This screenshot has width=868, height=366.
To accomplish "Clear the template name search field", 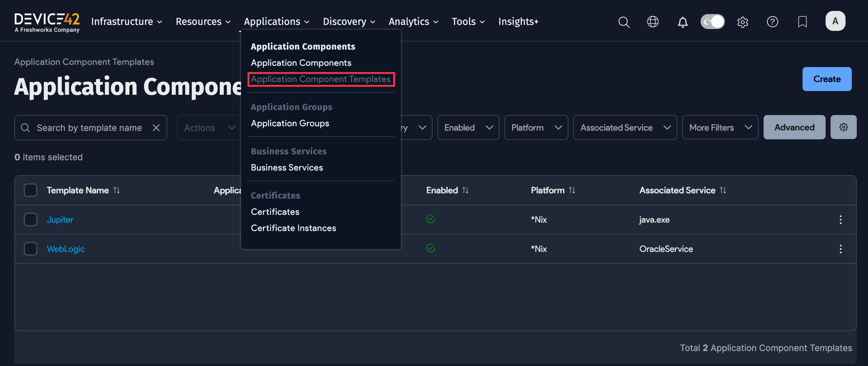I will click(x=156, y=128).
